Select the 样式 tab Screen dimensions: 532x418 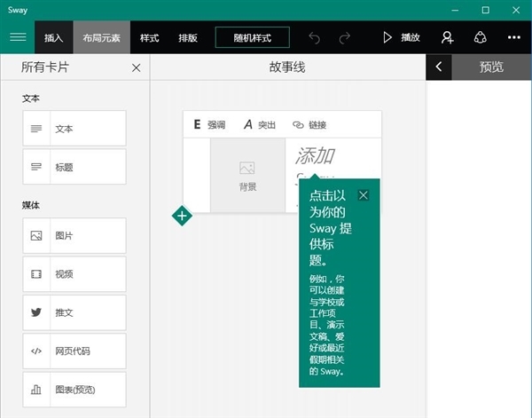[x=149, y=38]
